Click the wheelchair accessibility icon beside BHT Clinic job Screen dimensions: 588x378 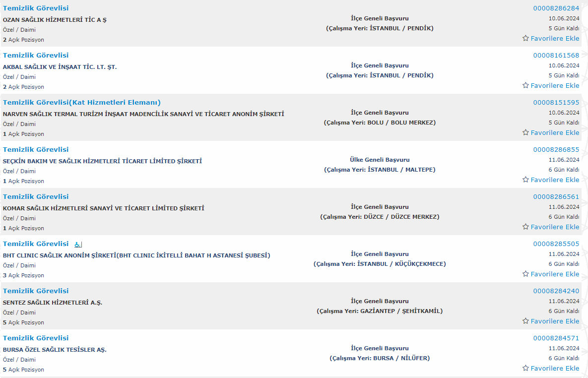point(78,245)
